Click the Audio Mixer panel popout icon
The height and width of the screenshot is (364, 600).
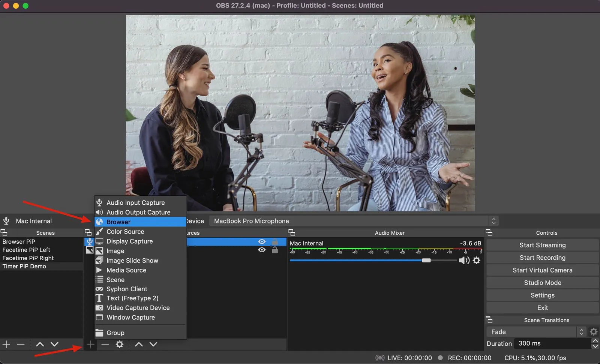(x=291, y=232)
